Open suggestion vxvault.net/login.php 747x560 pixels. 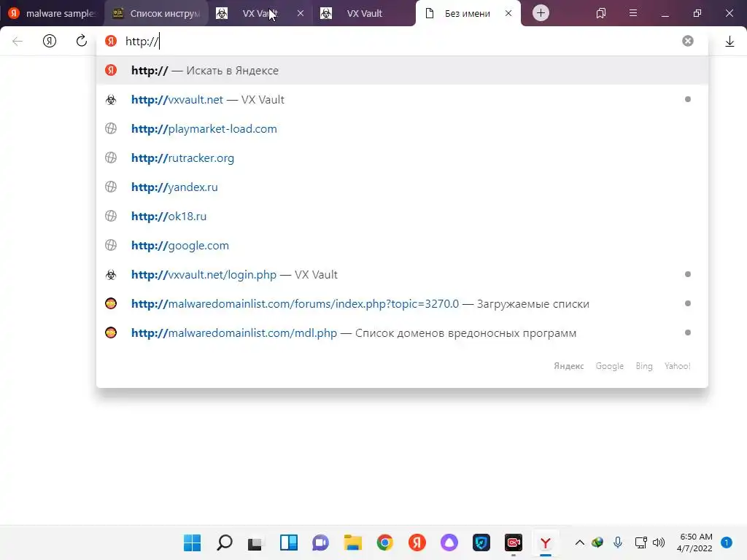click(x=402, y=274)
